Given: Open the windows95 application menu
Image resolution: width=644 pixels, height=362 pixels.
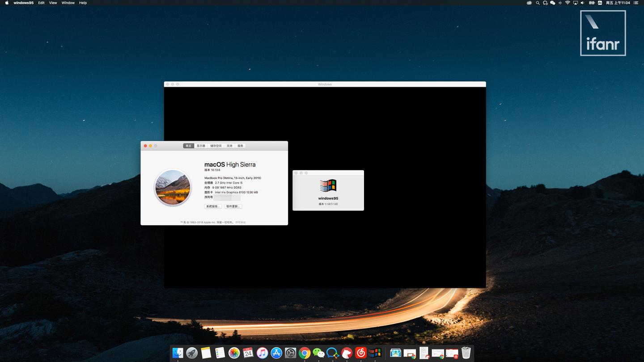Looking at the screenshot, I should (x=23, y=3).
